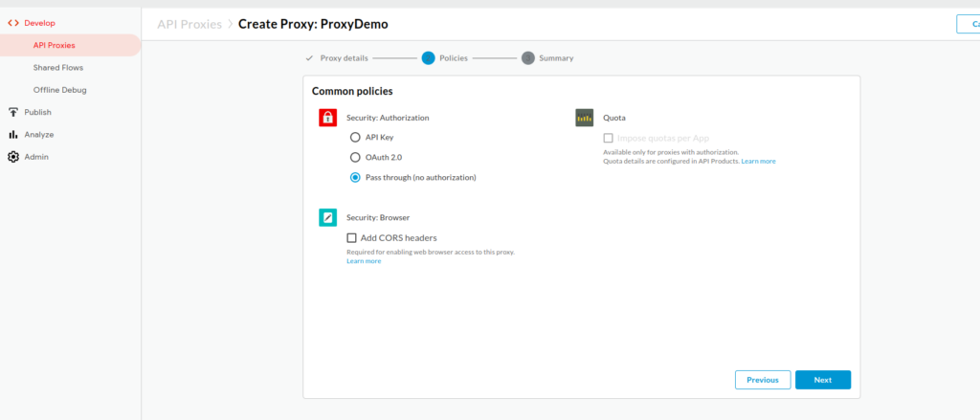
Task: Select the API Key radio button
Action: tap(355, 137)
